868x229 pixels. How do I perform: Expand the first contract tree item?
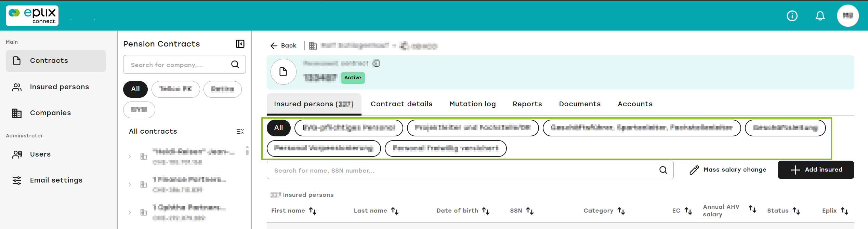130,157
